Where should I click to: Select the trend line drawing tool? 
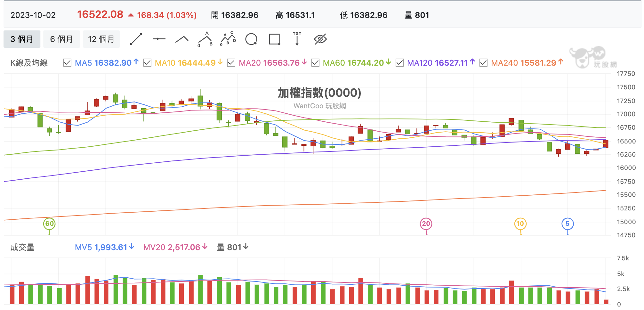tap(136, 39)
